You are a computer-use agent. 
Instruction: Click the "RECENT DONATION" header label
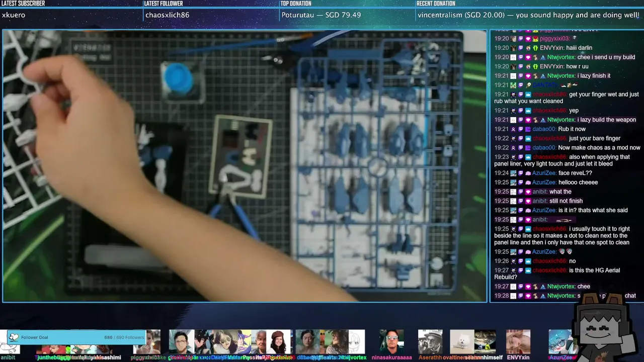click(436, 4)
